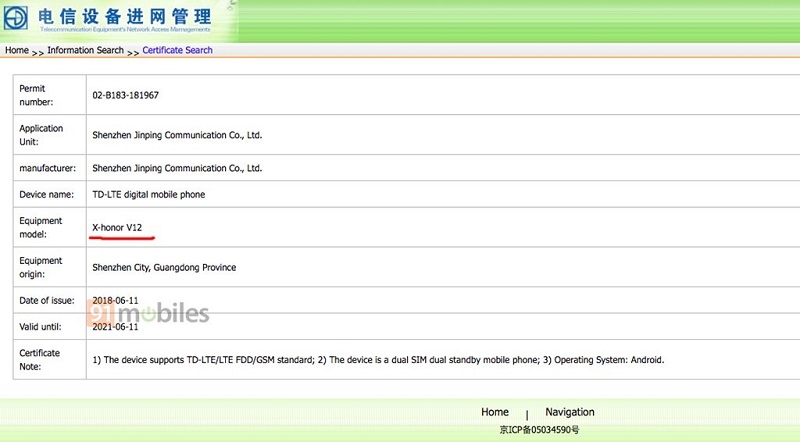Select Certificate Search breadcrumb link
The width and height of the screenshot is (800, 442).
[177, 50]
